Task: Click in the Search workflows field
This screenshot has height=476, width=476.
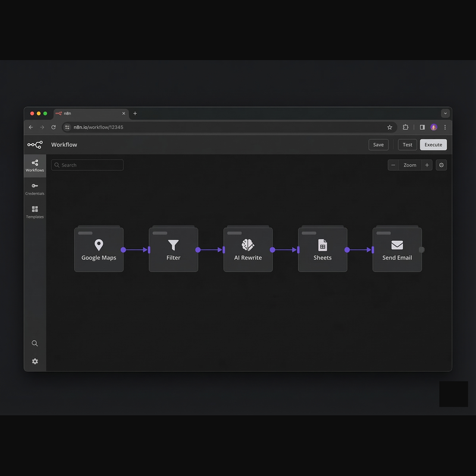Action: [x=87, y=165]
